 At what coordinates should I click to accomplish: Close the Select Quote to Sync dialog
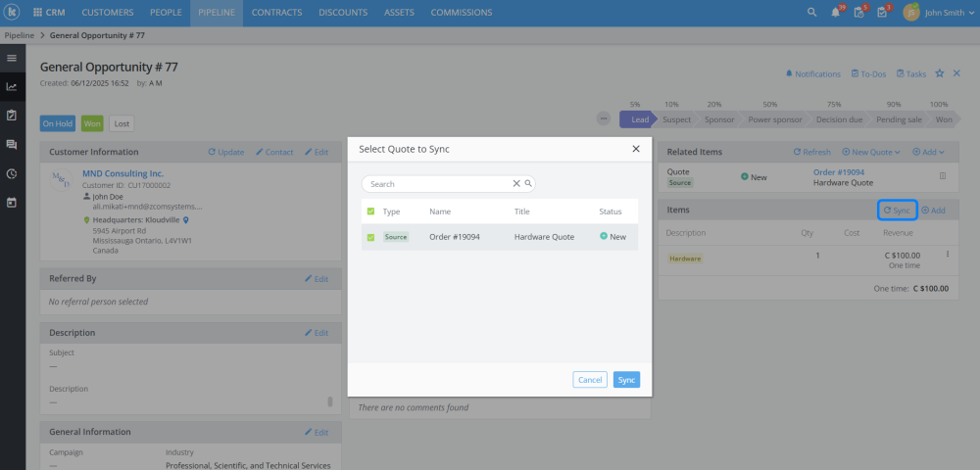(x=636, y=149)
